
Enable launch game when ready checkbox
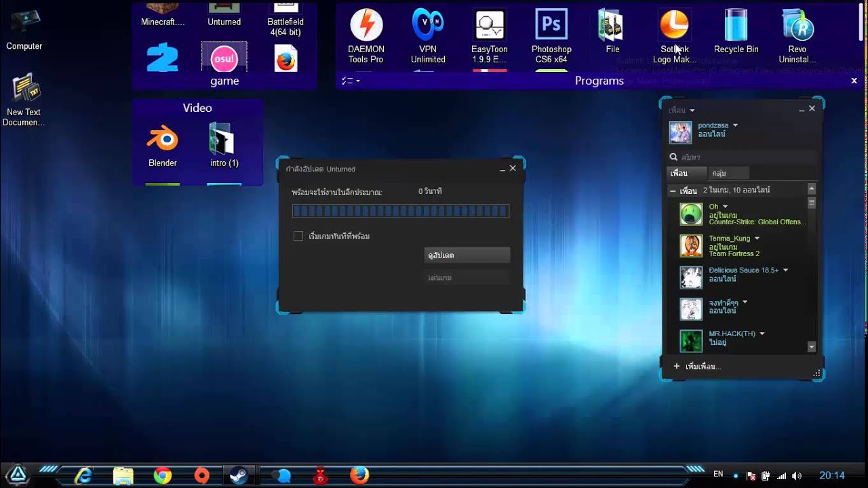[298, 236]
